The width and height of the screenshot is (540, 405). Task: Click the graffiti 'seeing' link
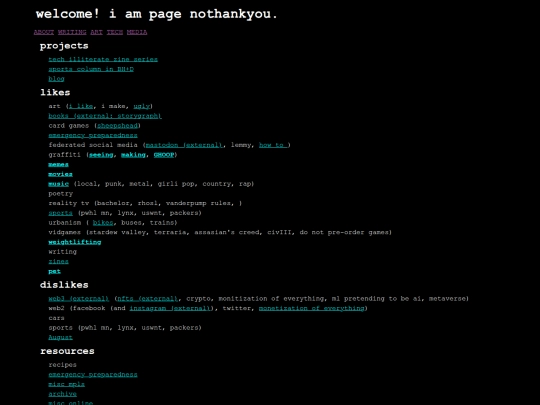[x=101, y=155]
